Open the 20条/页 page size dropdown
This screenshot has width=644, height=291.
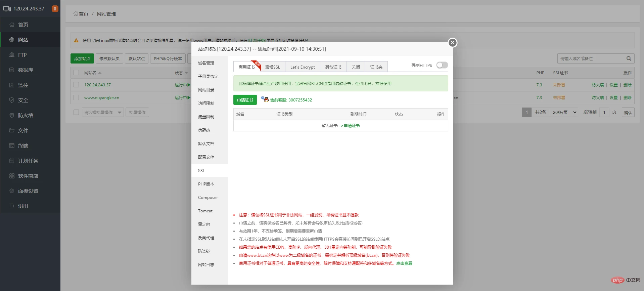tap(564, 112)
